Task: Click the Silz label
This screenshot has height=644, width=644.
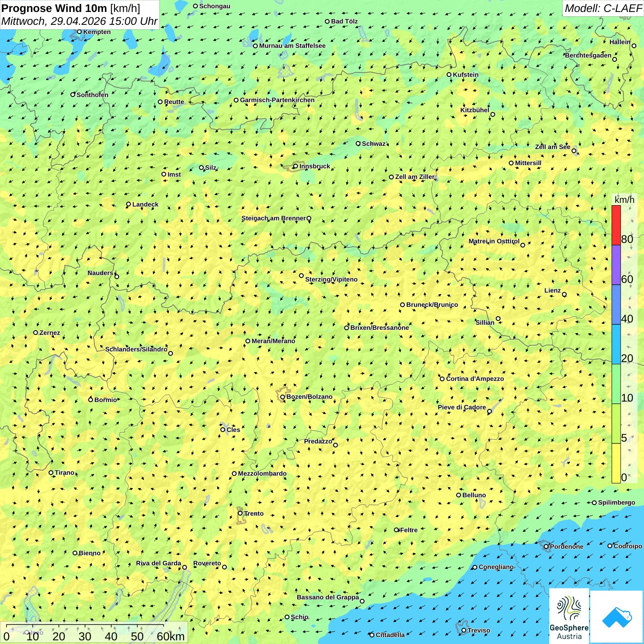Action: (x=210, y=167)
